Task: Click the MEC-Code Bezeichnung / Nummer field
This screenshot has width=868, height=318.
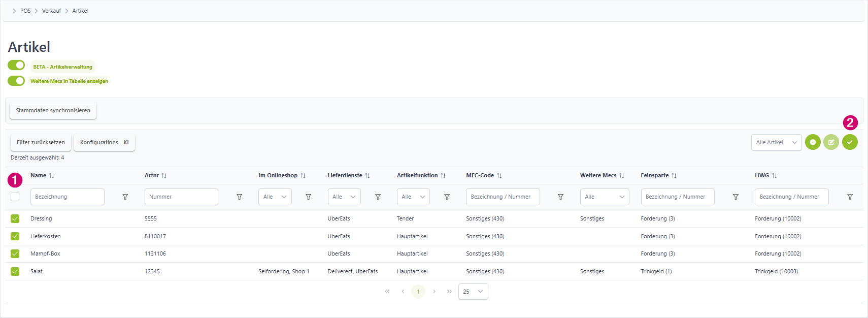Action: click(x=503, y=197)
